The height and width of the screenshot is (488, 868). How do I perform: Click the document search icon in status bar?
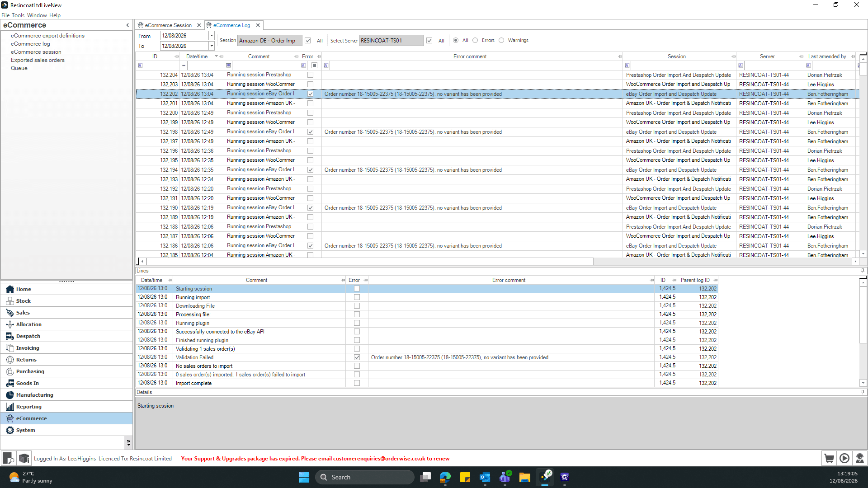[8, 458]
